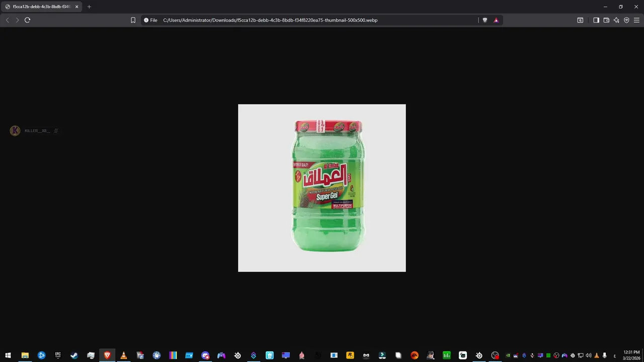The height and width of the screenshot is (362, 644).
Task: Open the Leo AI sparkle icon
Action: (616, 20)
